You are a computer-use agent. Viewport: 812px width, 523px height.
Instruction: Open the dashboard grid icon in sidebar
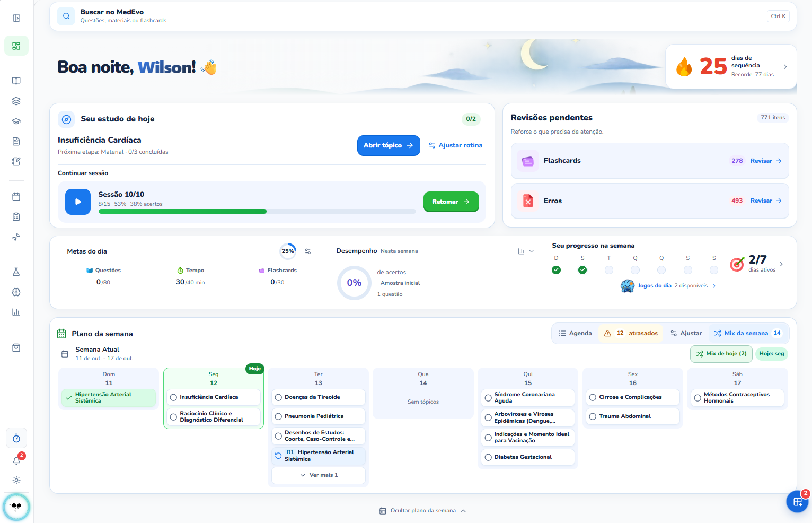click(x=16, y=46)
